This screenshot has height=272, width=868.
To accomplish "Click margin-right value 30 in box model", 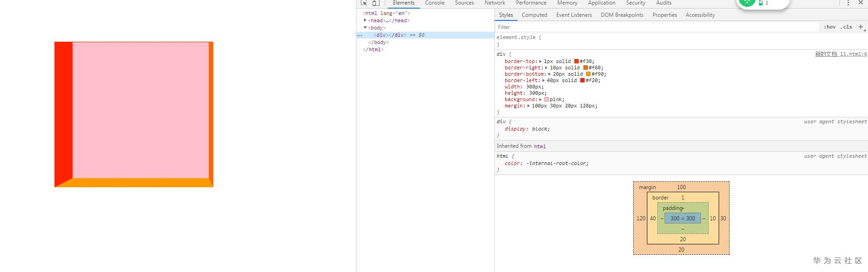I will [723, 218].
